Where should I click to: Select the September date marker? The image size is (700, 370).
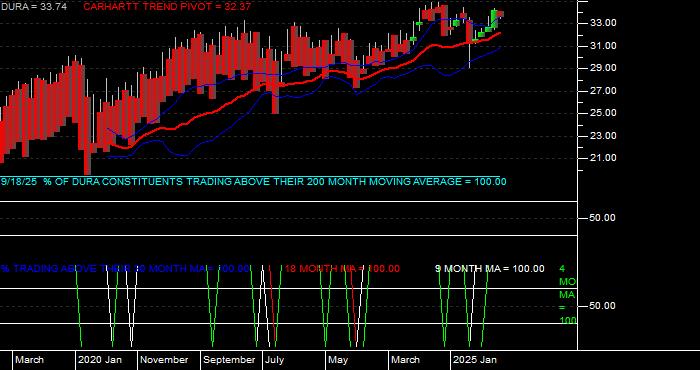(229, 360)
